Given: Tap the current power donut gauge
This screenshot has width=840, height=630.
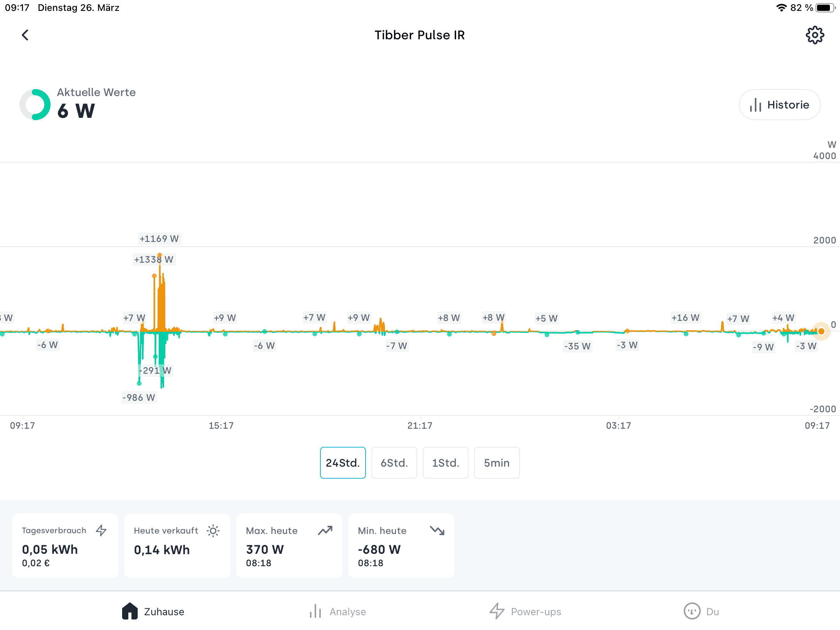Looking at the screenshot, I should click(x=35, y=105).
